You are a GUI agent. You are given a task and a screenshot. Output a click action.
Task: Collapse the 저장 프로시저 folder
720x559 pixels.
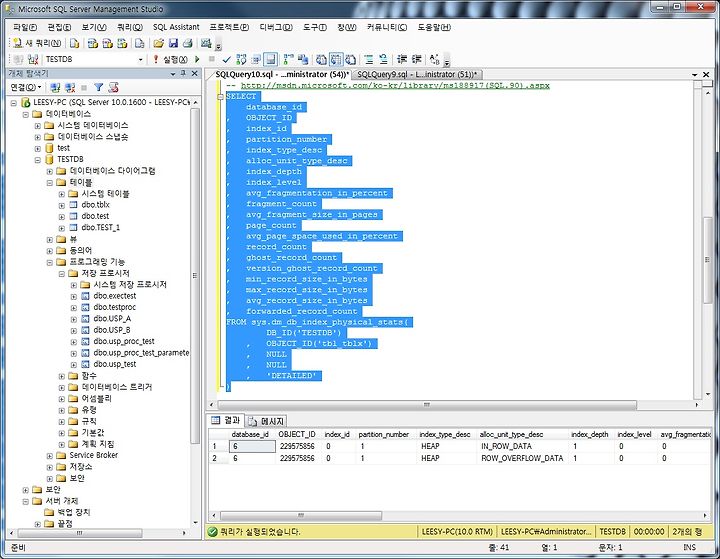click(62, 274)
